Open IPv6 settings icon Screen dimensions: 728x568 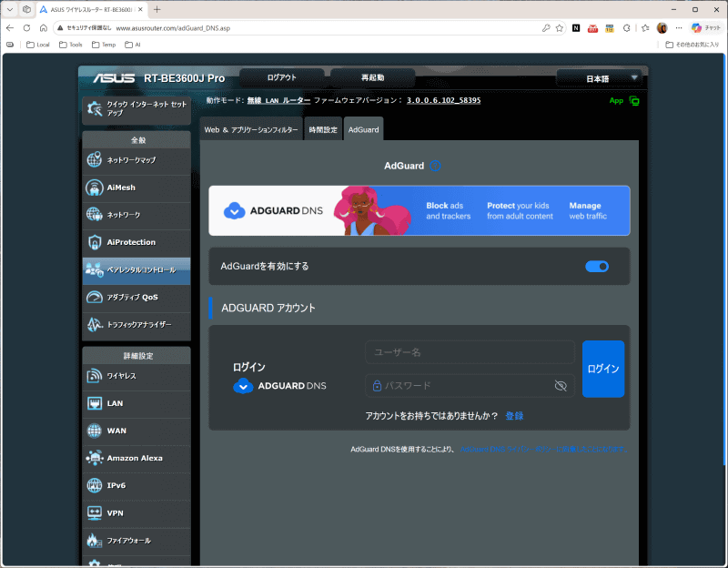(x=95, y=485)
